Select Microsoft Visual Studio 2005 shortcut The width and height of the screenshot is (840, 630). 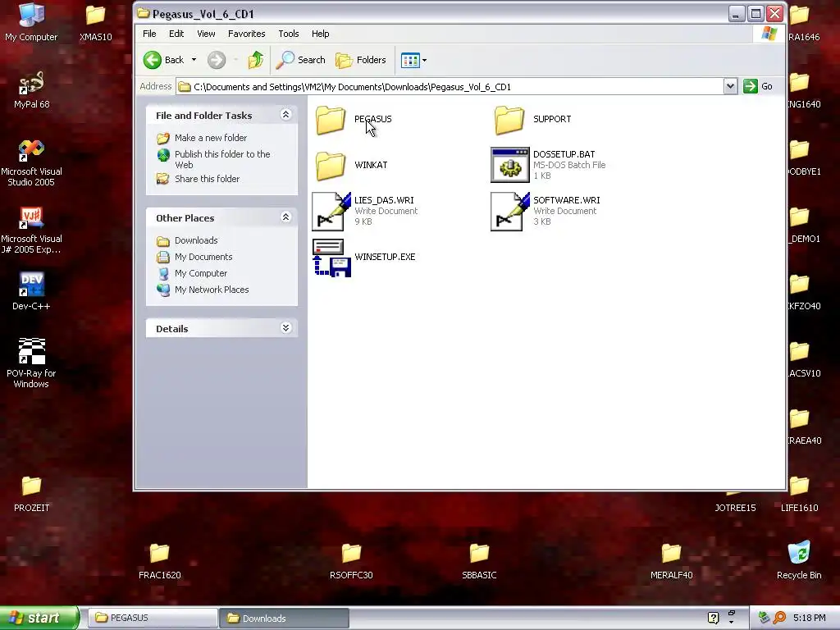[31, 163]
